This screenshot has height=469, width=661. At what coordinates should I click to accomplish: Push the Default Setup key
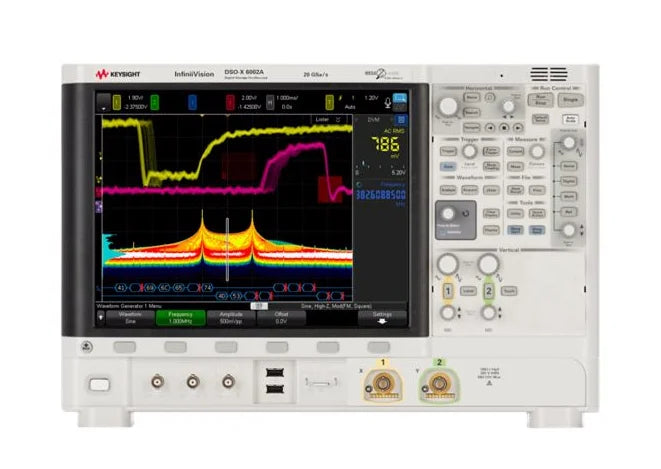(x=540, y=119)
